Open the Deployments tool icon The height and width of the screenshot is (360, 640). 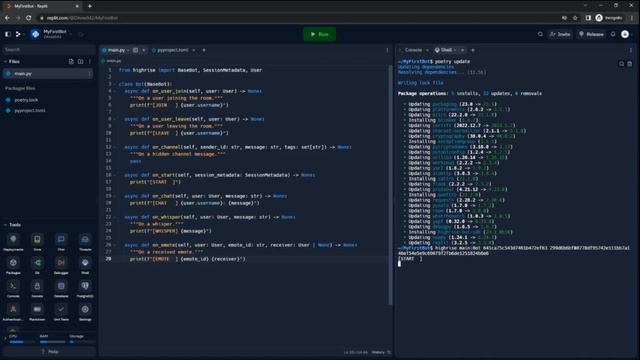(x=13, y=239)
